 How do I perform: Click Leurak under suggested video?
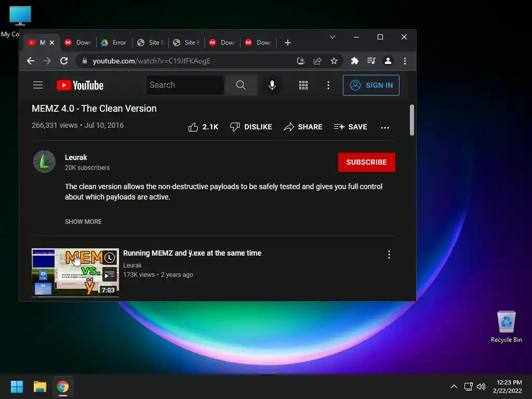coord(132,265)
